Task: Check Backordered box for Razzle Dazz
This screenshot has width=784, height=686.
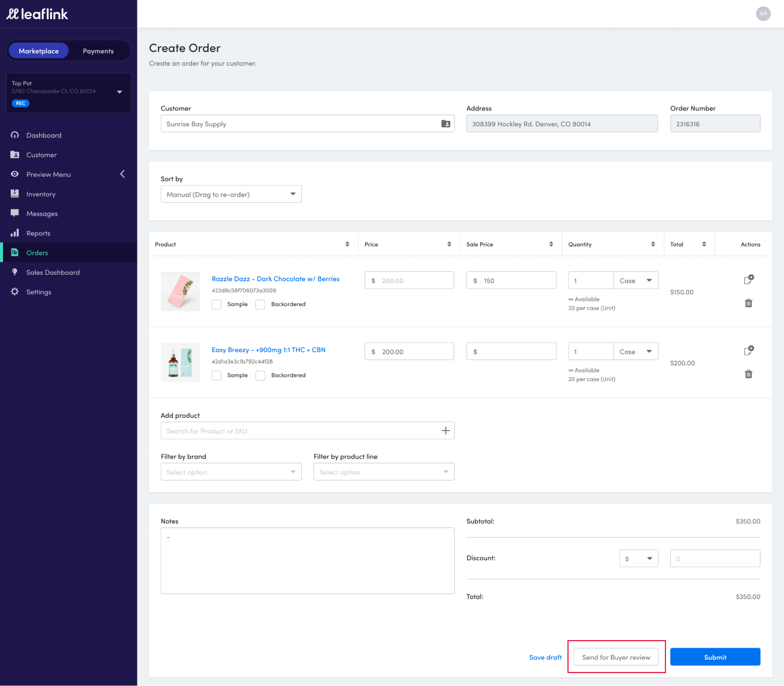Action: tap(260, 305)
